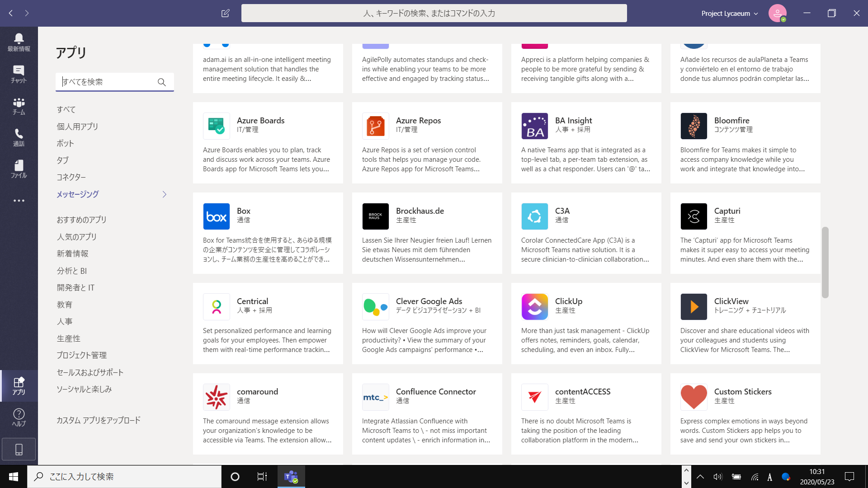The height and width of the screenshot is (488, 868).
Task: Click the new chat compose icon
Action: pyautogui.click(x=225, y=13)
